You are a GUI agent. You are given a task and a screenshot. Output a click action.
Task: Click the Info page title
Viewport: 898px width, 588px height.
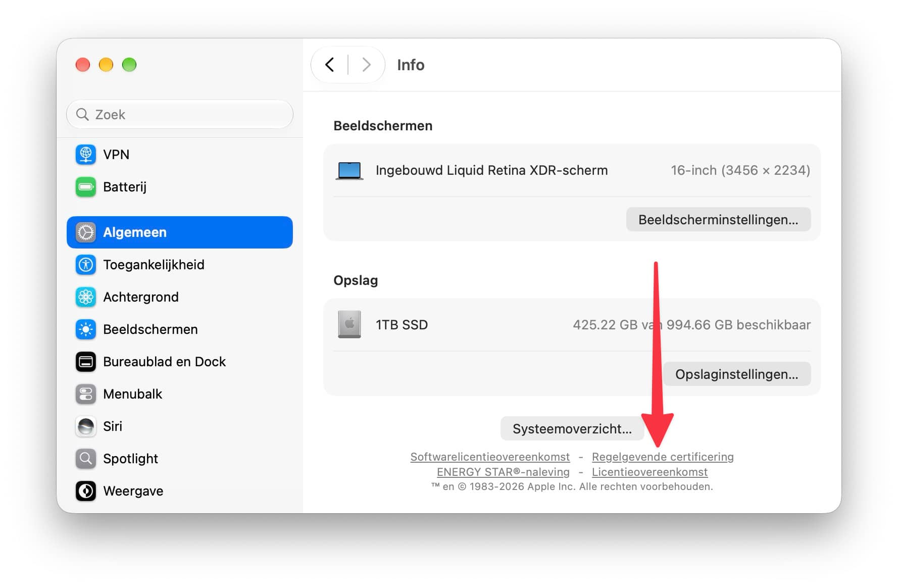[411, 65]
